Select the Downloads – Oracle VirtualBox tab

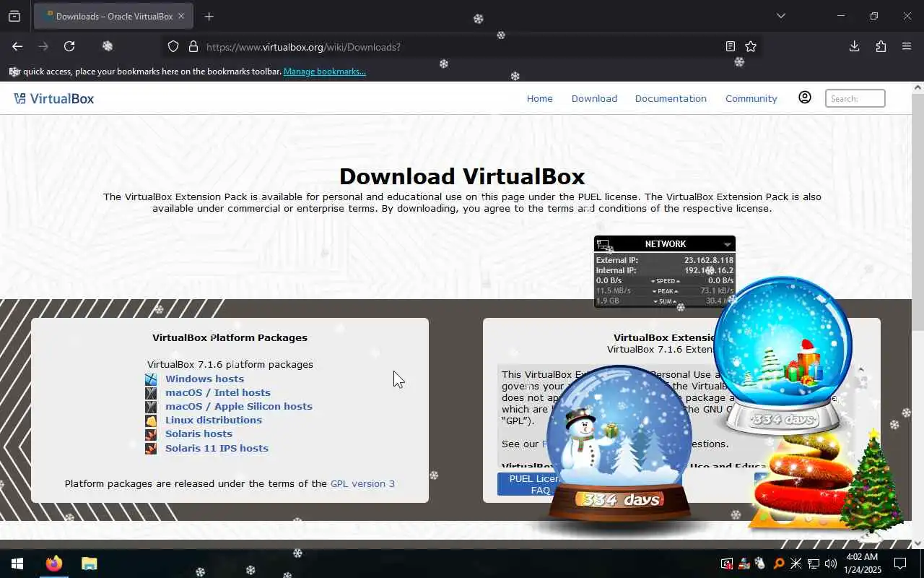113,16
